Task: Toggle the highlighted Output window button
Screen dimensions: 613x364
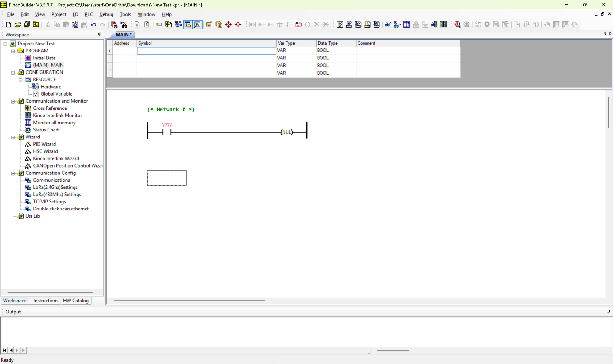Action: coord(197,25)
